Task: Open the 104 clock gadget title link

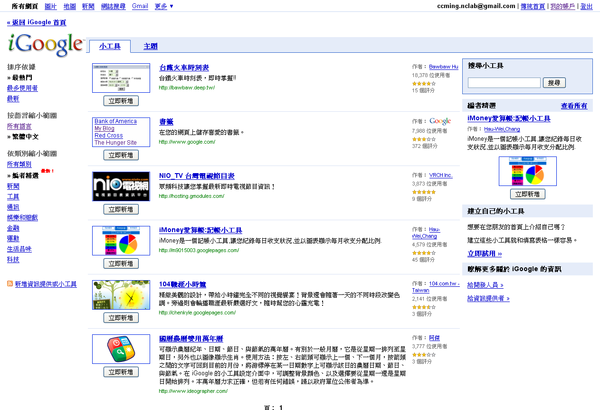Action: (x=183, y=284)
